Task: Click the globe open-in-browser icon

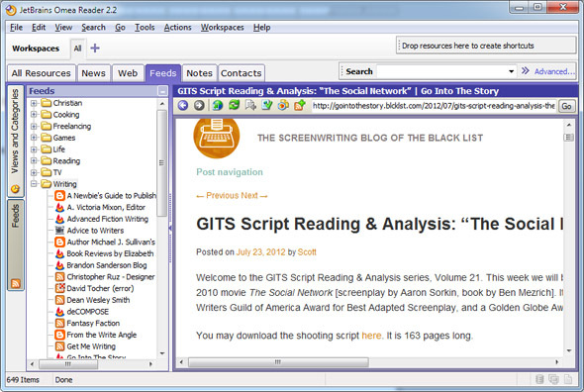Action: (218, 106)
